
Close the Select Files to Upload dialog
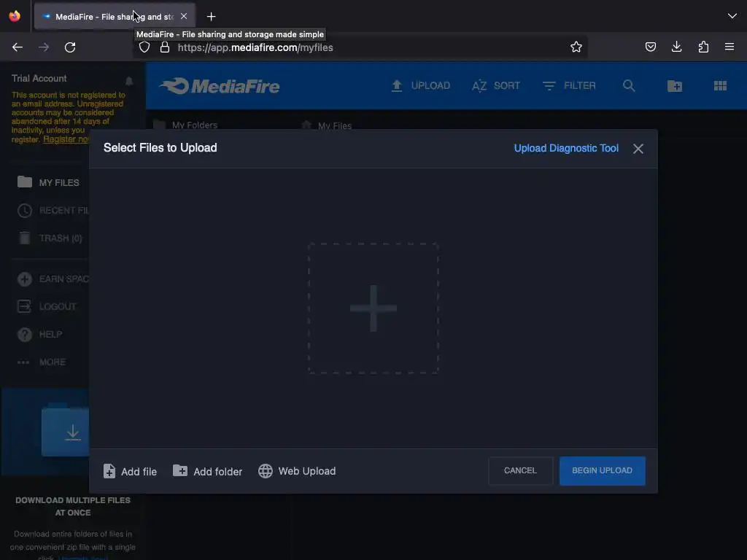click(x=638, y=149)
